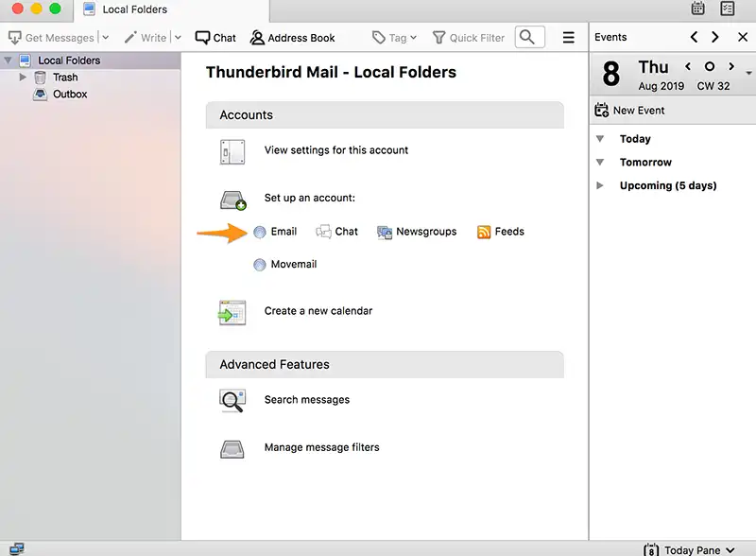This screenshot has height=556, width=756.
Task: Collapse the Today section
Action: pyautogui.click(x=600, y=139)
